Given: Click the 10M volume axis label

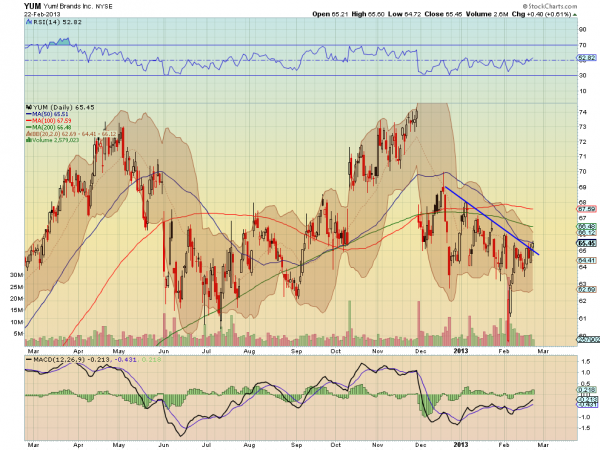Looking at the screenshot, I should 16,322.
